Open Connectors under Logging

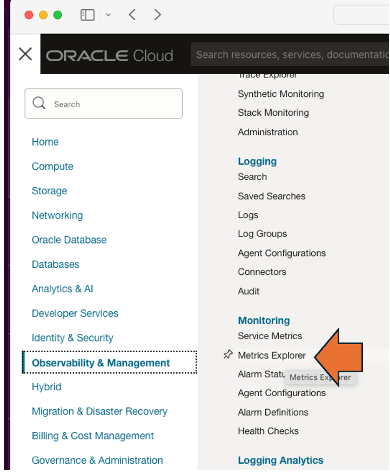pyautogui.click(x=262, y=272)
